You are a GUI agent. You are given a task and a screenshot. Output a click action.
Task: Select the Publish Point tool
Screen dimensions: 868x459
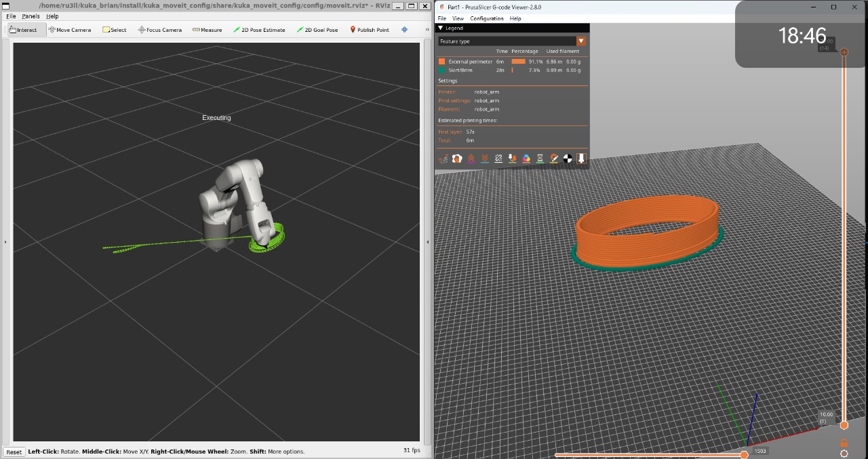[370, 30]
